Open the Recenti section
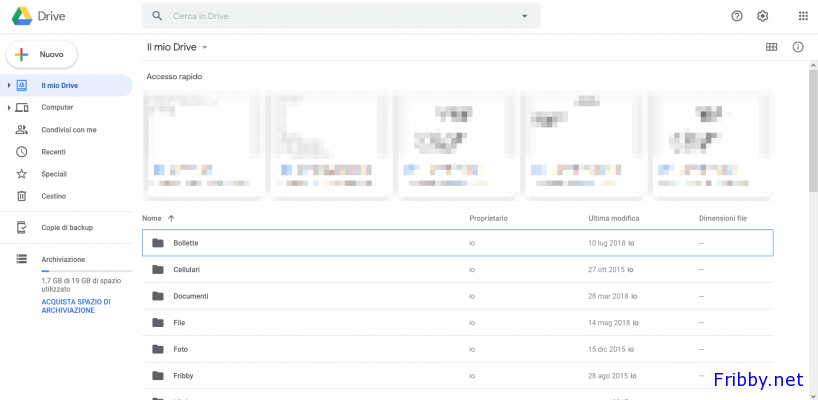 pyautogui.click(x=53, y=152)
